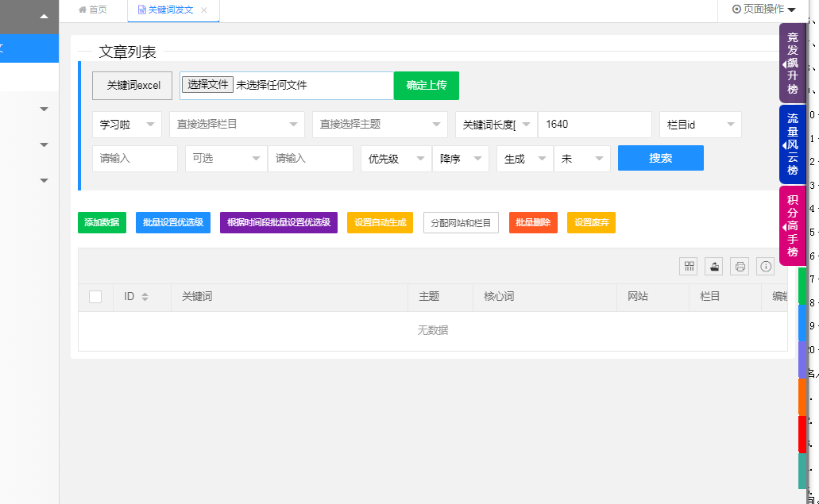Open the 积分高手榜 side tab
The image size is (819, 504).
coord(793,226)
